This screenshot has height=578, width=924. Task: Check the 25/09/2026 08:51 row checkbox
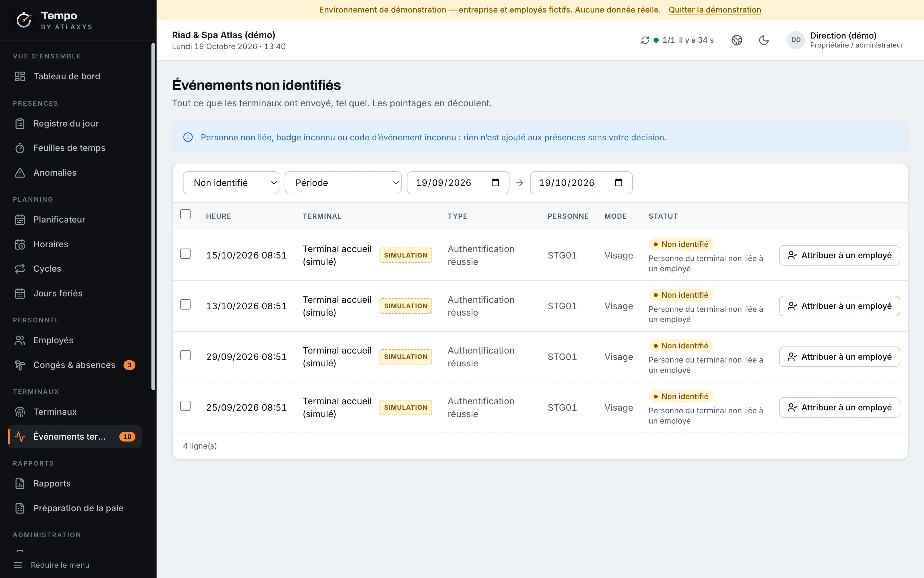pyautogui.click(x=185, y=406)
